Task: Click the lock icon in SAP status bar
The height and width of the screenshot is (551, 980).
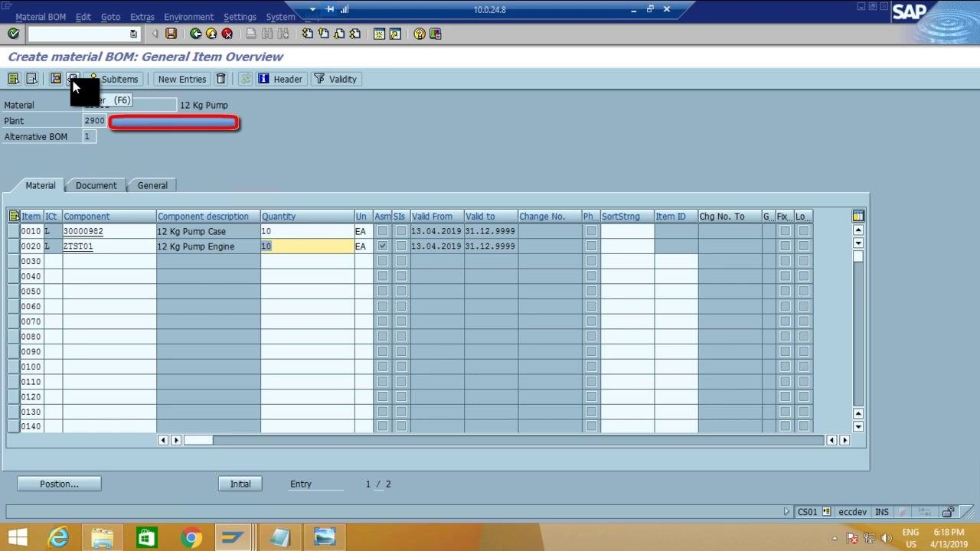Action: [x=949, y=512]
